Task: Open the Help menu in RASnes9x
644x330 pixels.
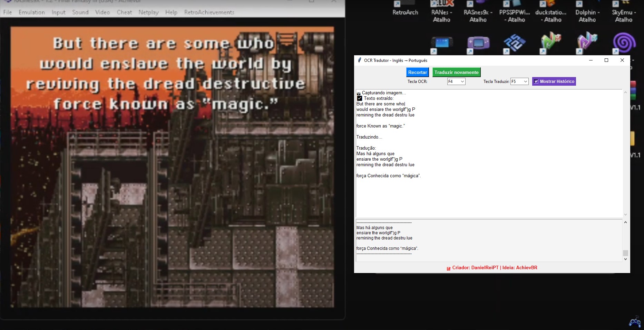Action: (171, 12)
